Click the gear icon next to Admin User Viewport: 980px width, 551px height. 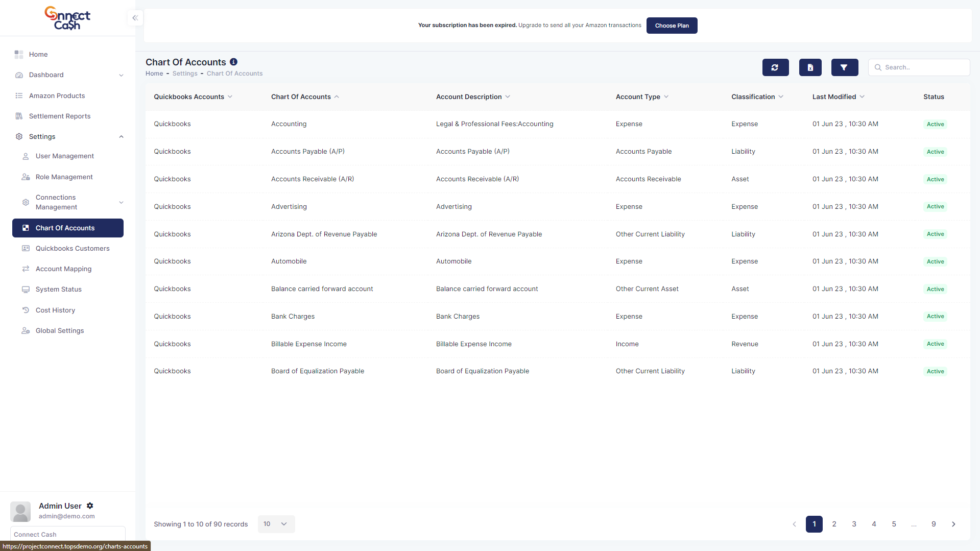(90, 506)
